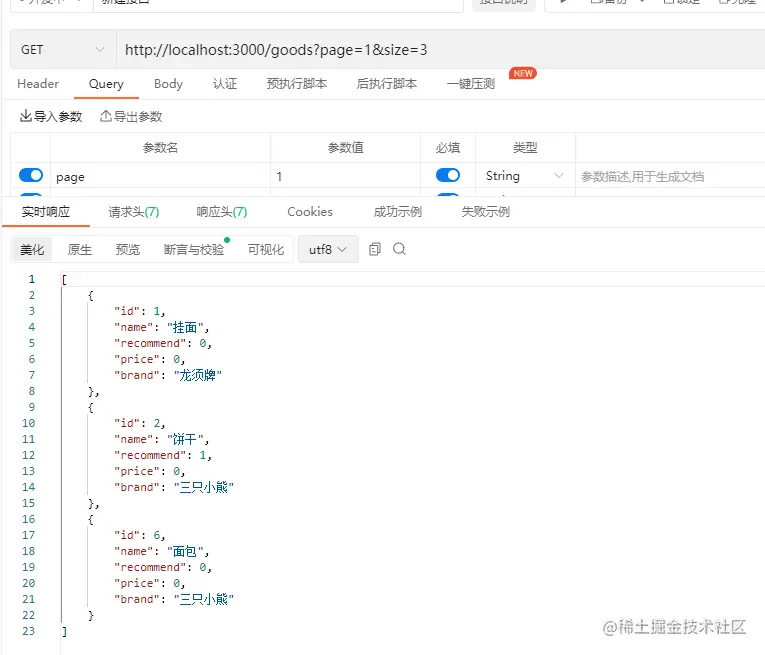Toggle the page parameter enable switch
The image size is (765, 655).
pyautogui.click(x=31, y=175)
